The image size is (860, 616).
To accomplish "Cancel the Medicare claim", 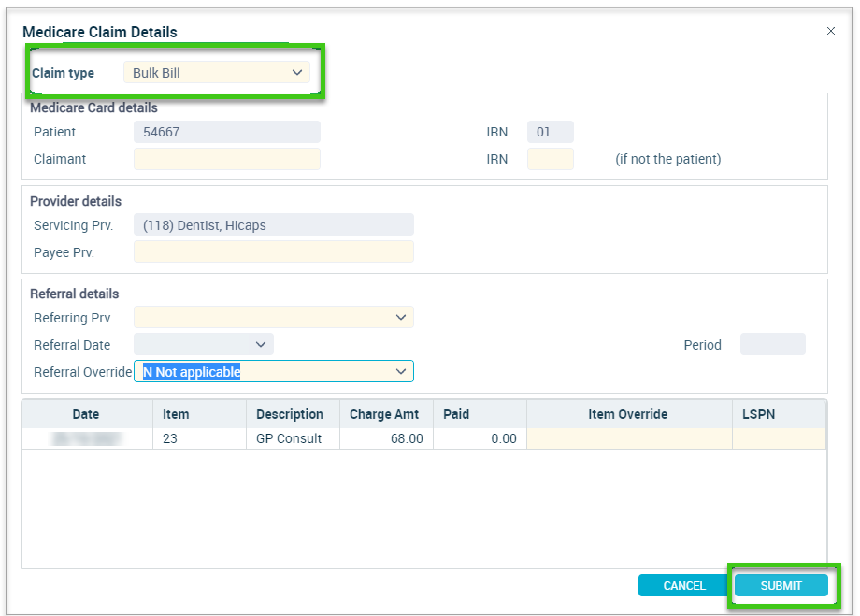I will [x=684, y=585].
